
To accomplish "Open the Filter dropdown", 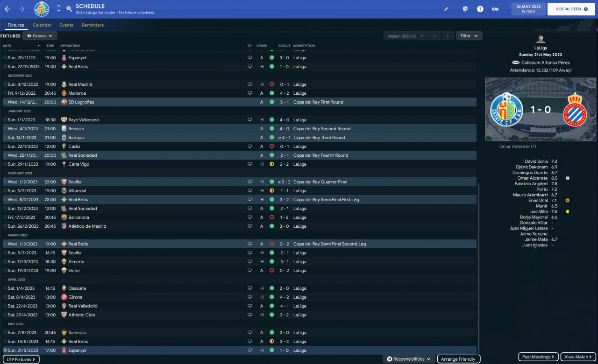I will pyautogui.click(x=469, y=36).
